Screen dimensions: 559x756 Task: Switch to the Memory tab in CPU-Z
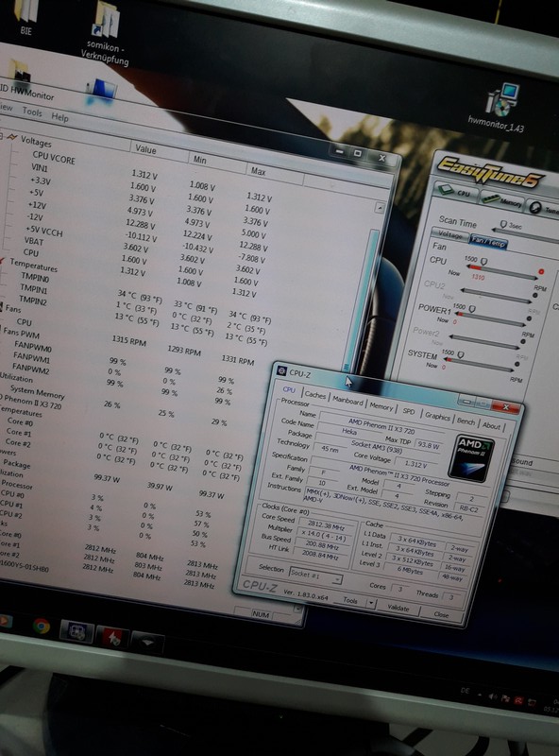coord(381,406)
